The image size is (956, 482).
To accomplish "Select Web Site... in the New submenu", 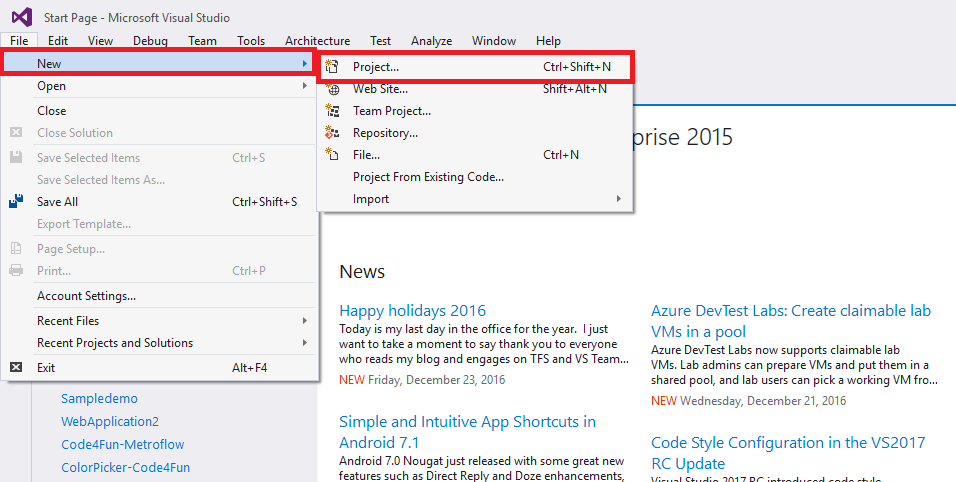I will coord(476,89).
